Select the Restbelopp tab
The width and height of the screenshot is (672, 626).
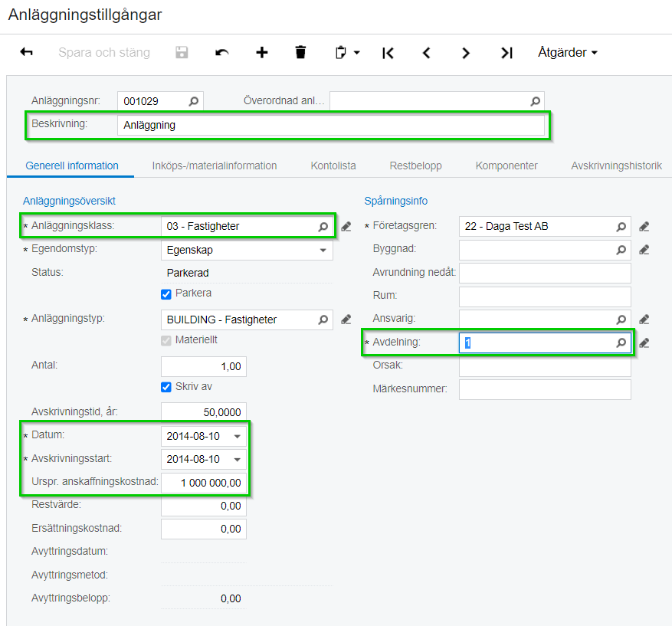coord(415,166)
